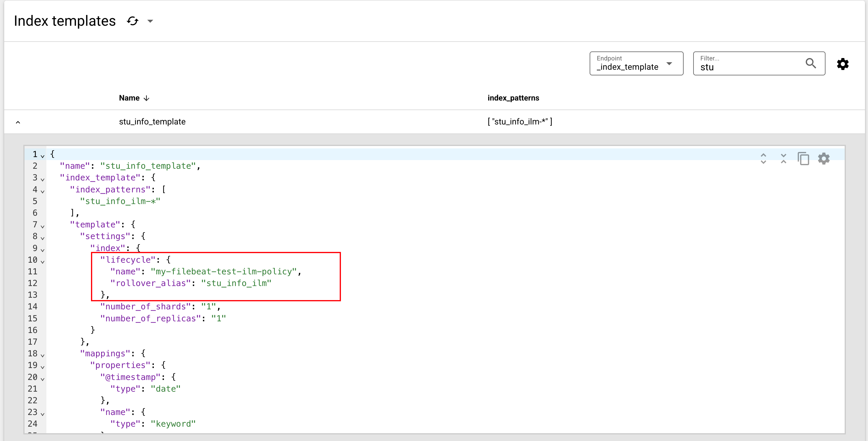868x441 pixels.
Task: Fold @timestamp block at line 20
Action: pyautogui.click(x=43, y=379)
